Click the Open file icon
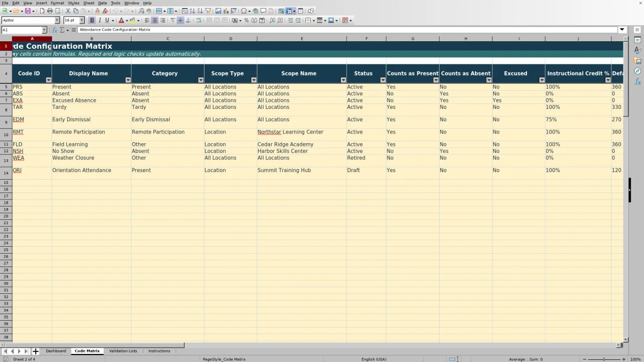 pyautogui.click(x=16, y=11)
